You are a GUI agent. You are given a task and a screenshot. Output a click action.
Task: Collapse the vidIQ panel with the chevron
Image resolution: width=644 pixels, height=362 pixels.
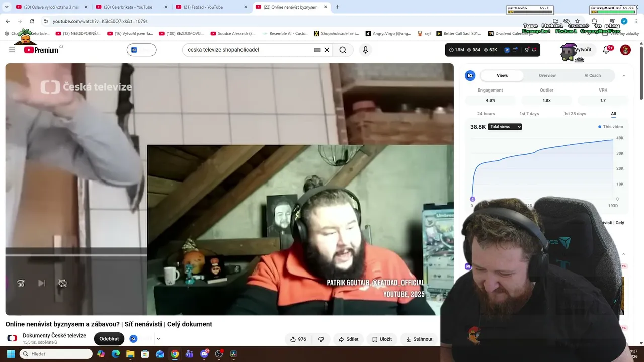click(624, 75)
